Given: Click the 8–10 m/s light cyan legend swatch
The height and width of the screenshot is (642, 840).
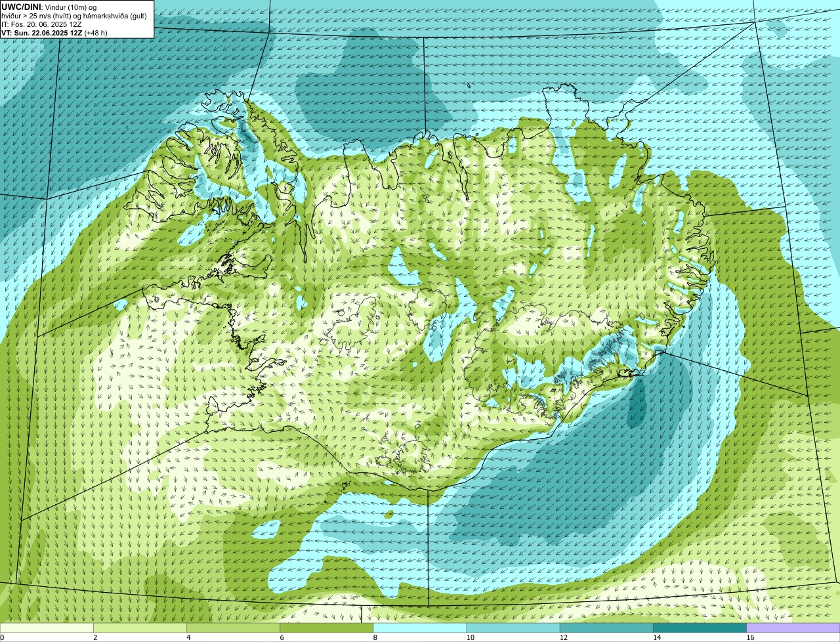Looking at the screenshot, I should pyautogui.click(x=420, y=628).
